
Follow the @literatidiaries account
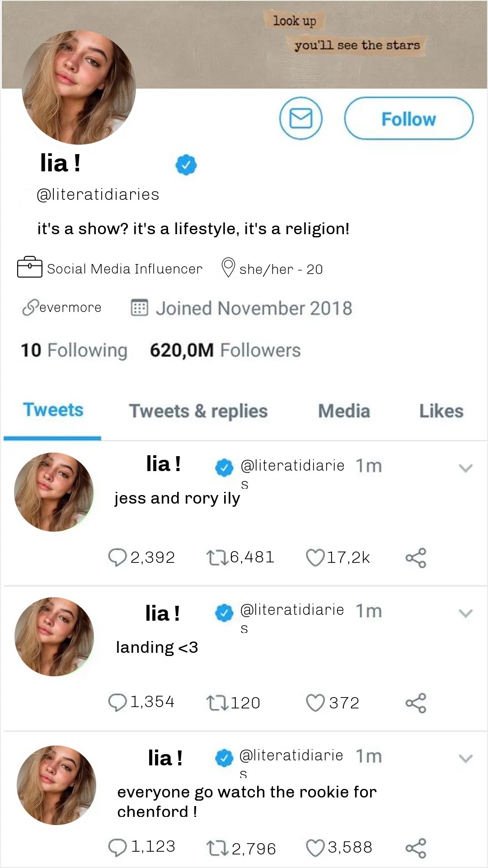pos(409,118)
